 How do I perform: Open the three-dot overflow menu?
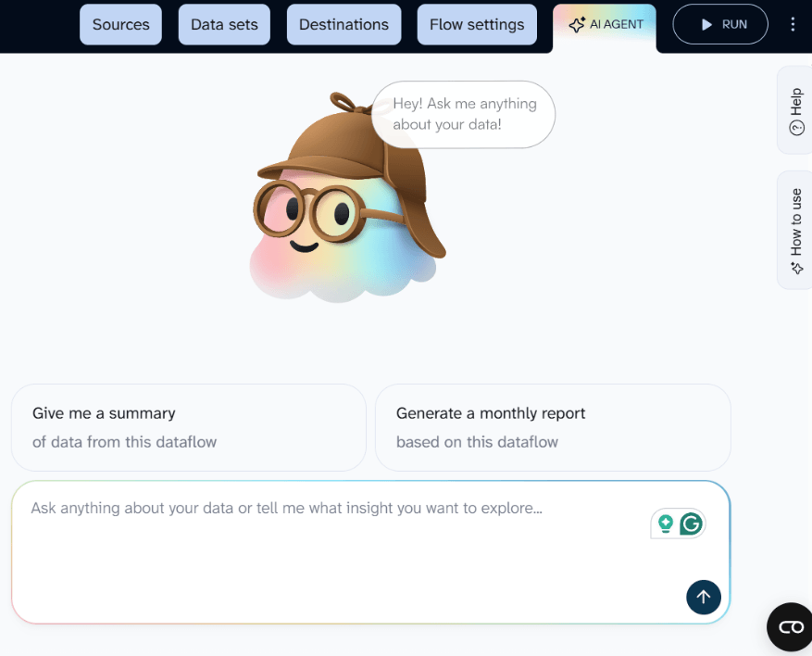(793, 24)
